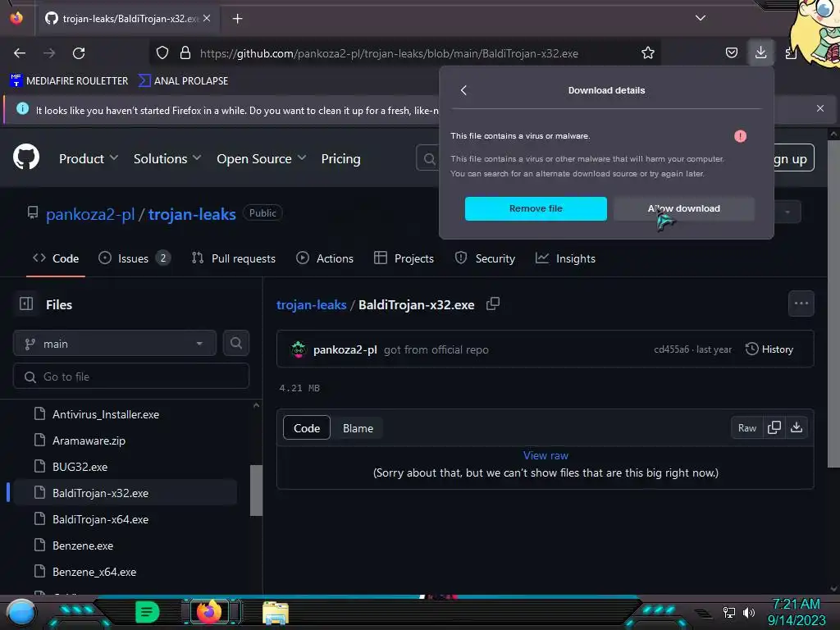Open MEDIAFIRE ROULETTER bookmark

point(69,81)
